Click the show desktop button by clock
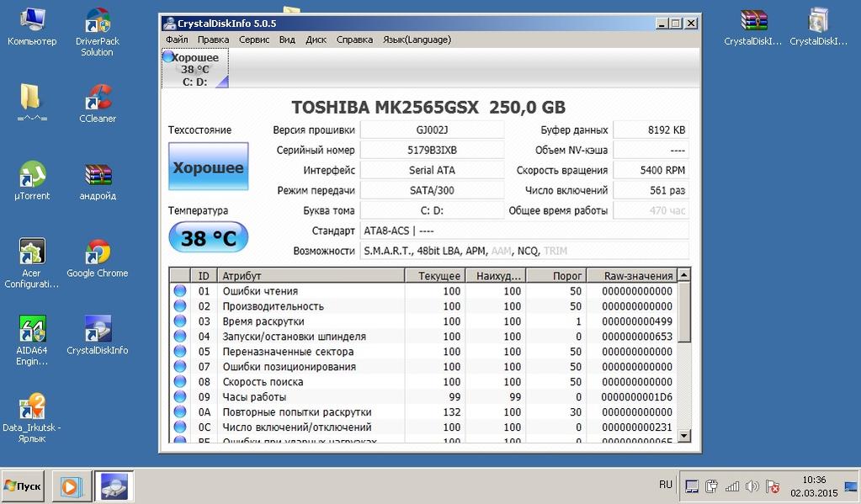This screenshot has width=861, height=504. click(x=851, y=486)
